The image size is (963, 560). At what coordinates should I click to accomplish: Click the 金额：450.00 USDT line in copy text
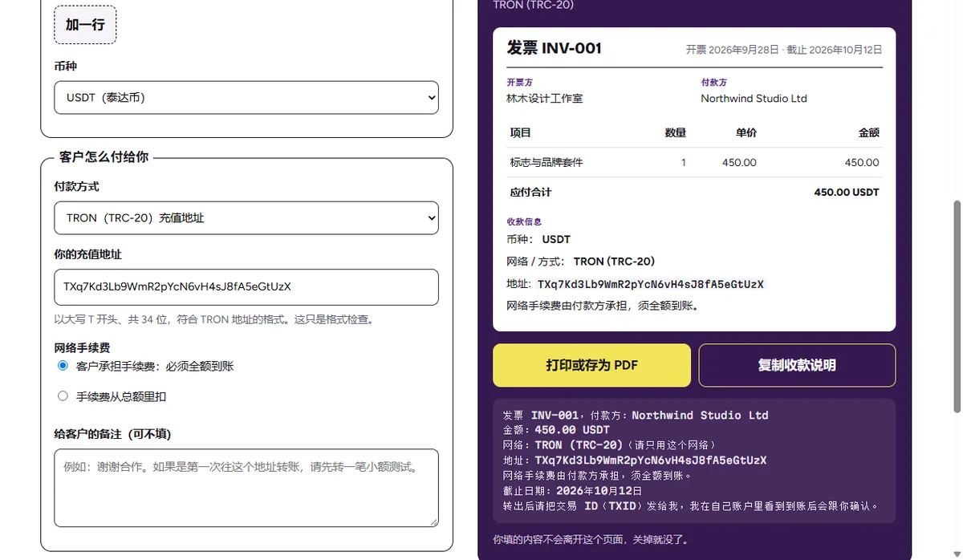click(x=556, y=430)
